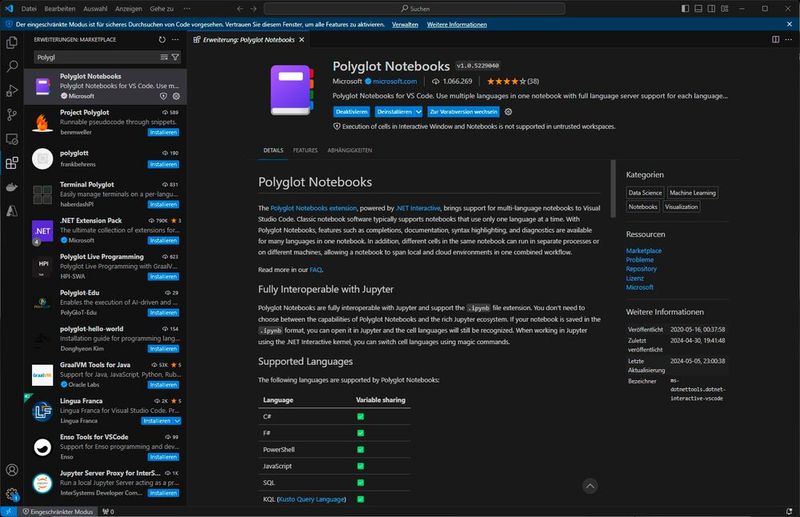800x517 pixels.
Task: Open the Gehe zu menu
Action: 162,9
